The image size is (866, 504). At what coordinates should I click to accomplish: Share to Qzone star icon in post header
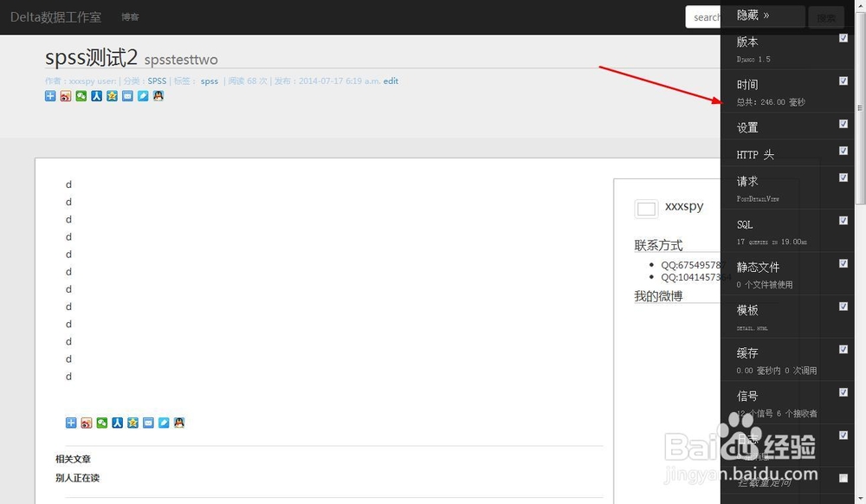(112, 96)
